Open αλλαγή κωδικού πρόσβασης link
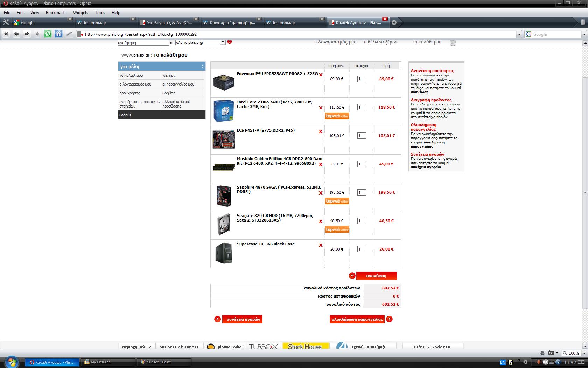588x368 pixels. pos(176,104)
